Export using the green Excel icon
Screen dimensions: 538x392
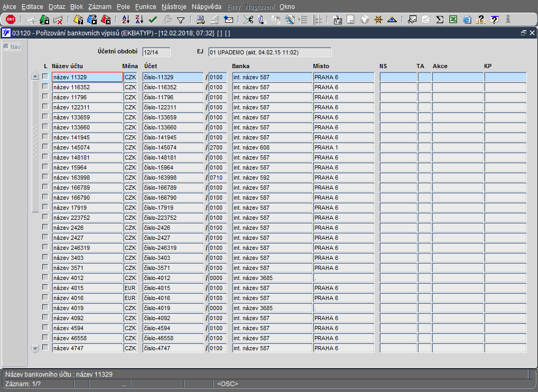453,20
